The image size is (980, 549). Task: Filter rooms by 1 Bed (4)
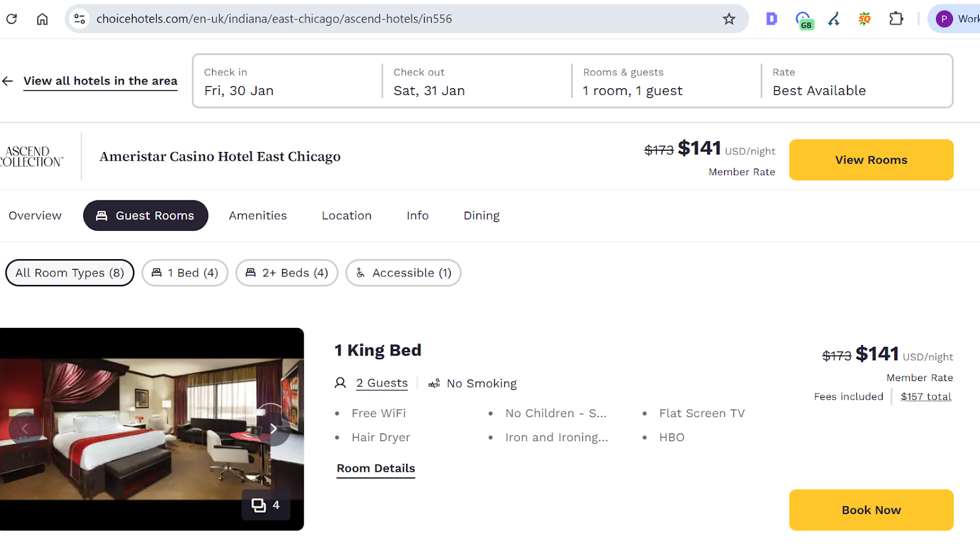(x=185, y=273)
